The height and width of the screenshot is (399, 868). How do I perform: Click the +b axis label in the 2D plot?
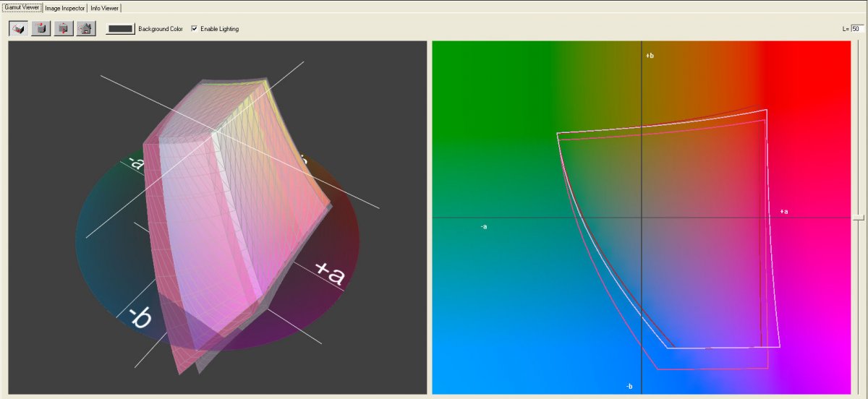(650, 56)
